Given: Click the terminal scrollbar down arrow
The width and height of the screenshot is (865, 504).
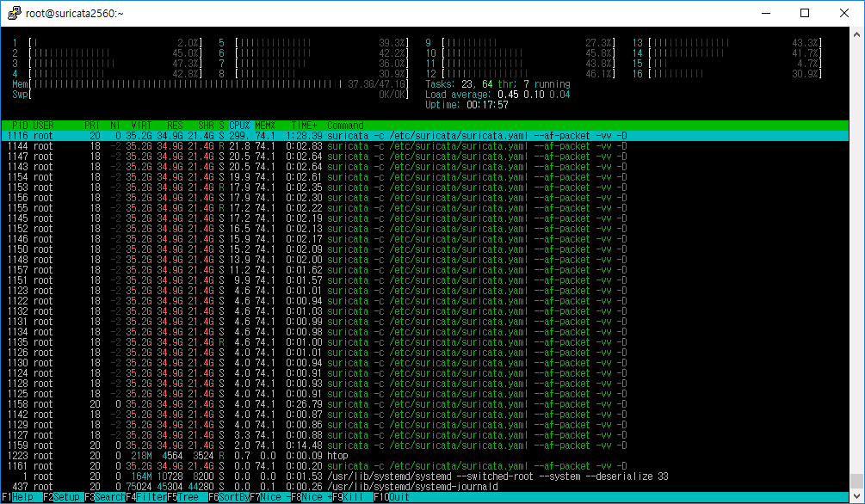Looking at the screenshot, I should click(x=856, y=495).
